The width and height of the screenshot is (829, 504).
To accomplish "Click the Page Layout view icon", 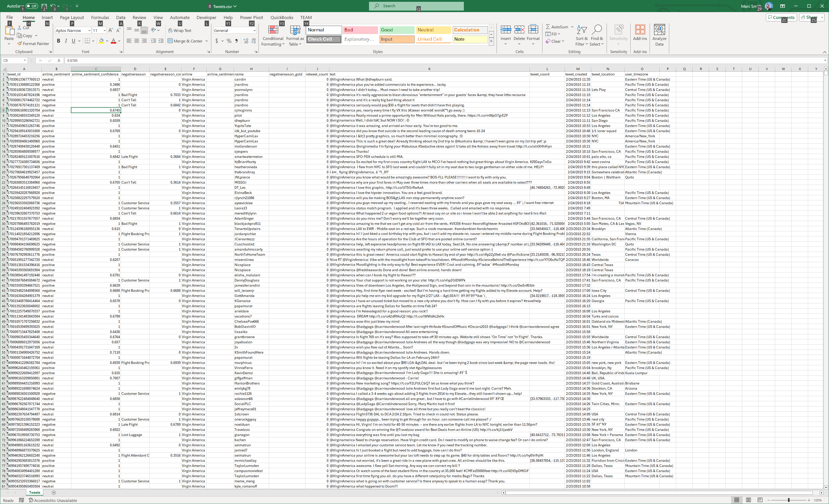I will [x=748, y=500].
